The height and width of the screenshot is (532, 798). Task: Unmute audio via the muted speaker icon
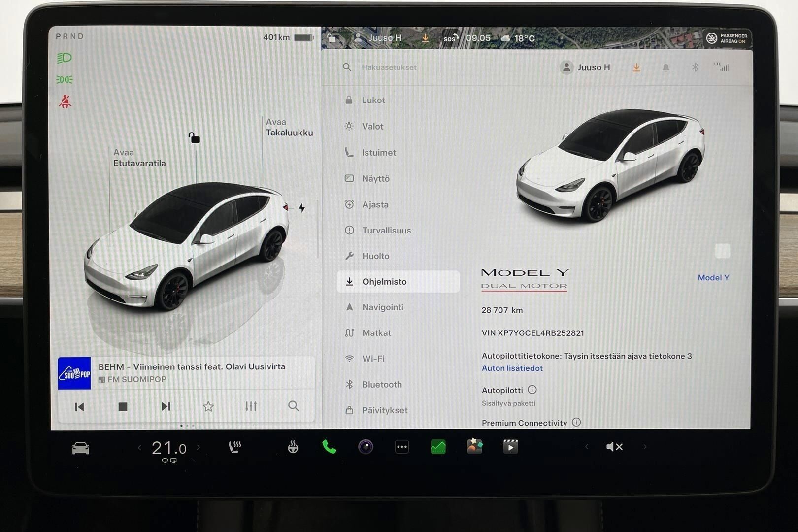click(x=614, y=447)
